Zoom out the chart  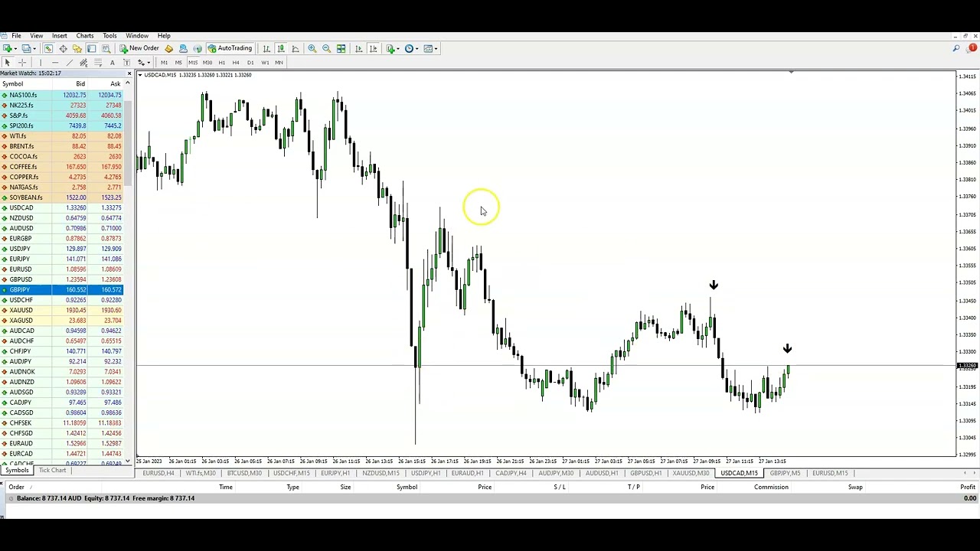326,48
